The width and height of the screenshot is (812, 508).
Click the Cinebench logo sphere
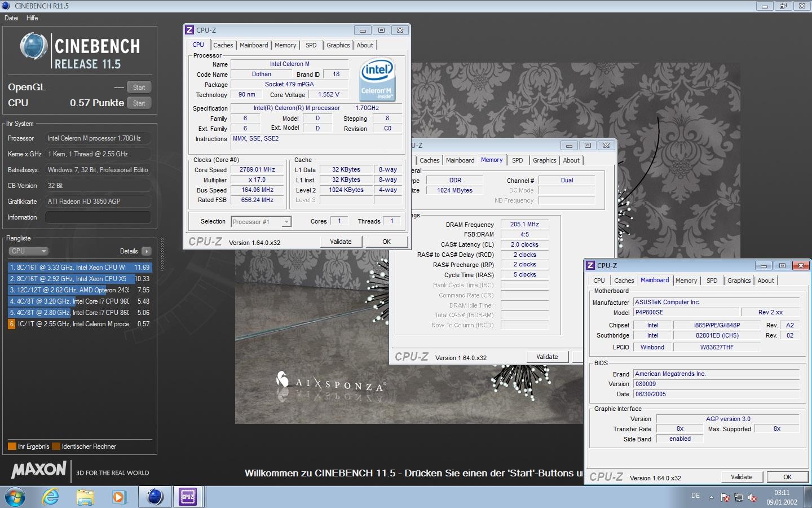(x=33, y=46)
